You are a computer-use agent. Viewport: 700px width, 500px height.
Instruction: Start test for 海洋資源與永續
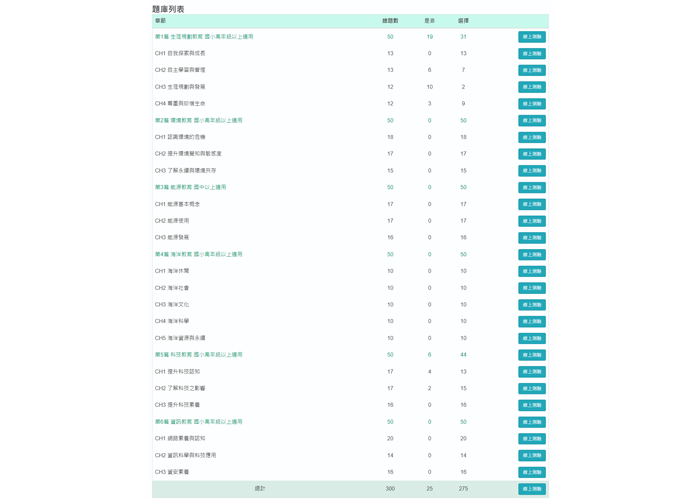tap(531, 338)
